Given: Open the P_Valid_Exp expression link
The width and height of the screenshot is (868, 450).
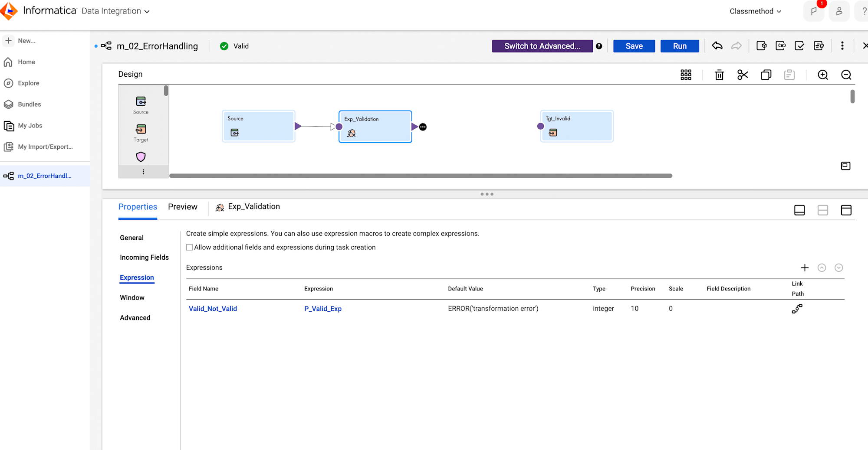Looking at the screenshot, I should point(323,309).
